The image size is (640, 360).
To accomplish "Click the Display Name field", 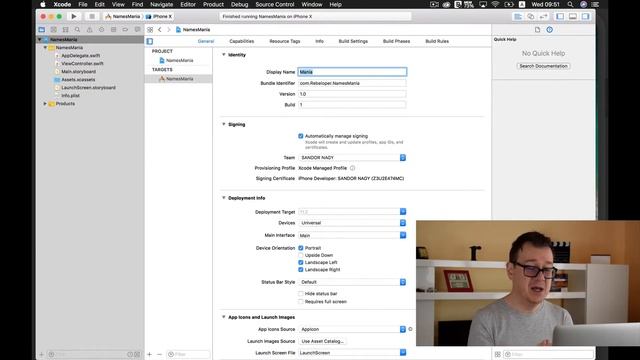I will pyautogui.click(x=352, y=72).
